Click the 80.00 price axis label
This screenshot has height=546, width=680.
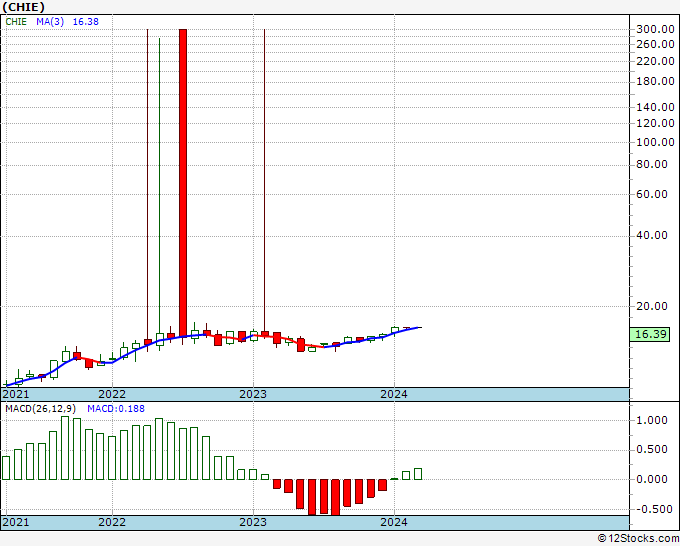651,164
